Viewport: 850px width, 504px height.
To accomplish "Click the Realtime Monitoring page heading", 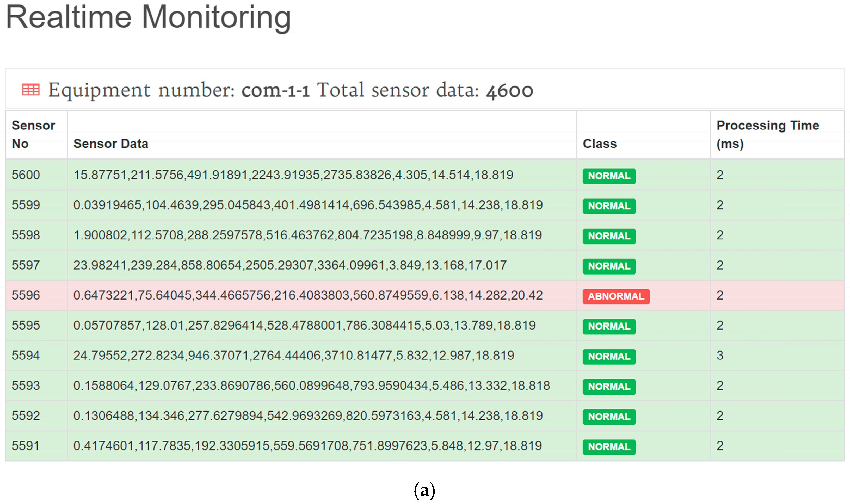I will click(149, 17).
